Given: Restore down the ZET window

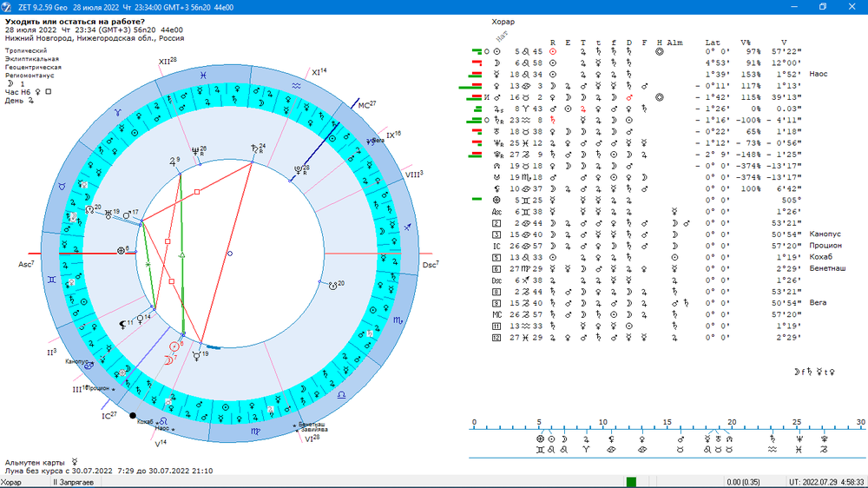Looking at the screenshot, I should point(823,7).
